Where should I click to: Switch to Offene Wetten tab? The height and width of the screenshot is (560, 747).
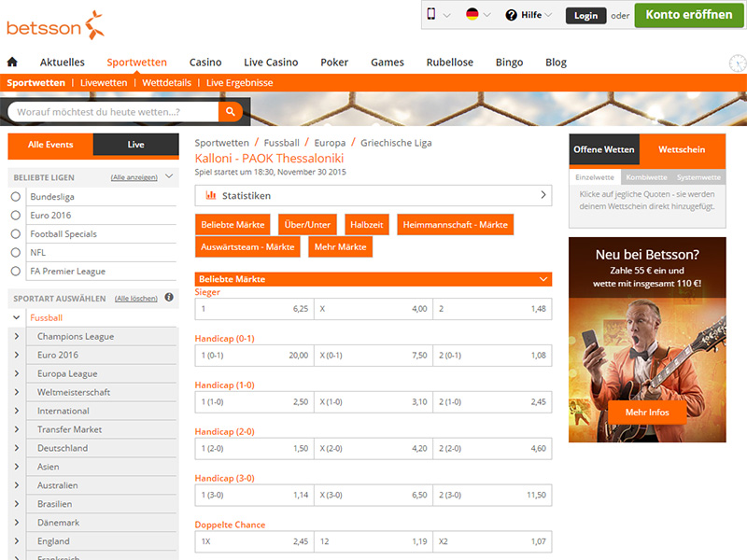pos(604,149)
